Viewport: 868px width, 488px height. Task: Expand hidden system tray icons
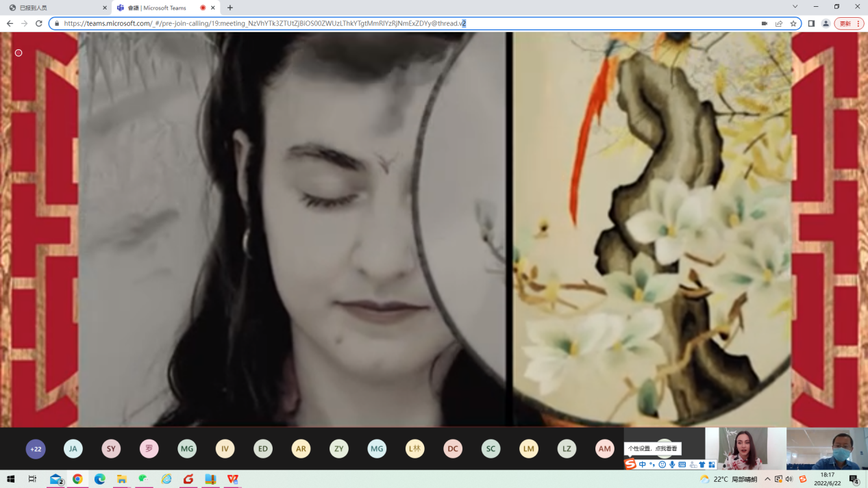pyautogui.click(x=767, y=479)
